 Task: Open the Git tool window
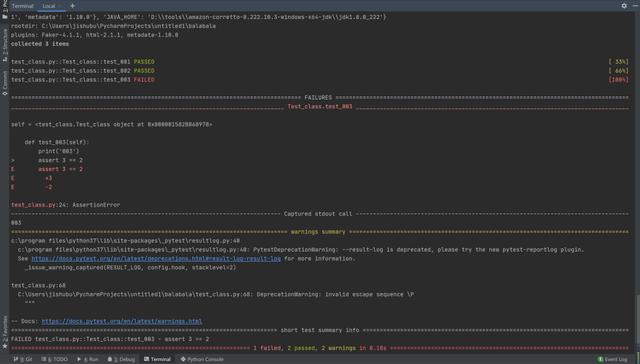23,359
